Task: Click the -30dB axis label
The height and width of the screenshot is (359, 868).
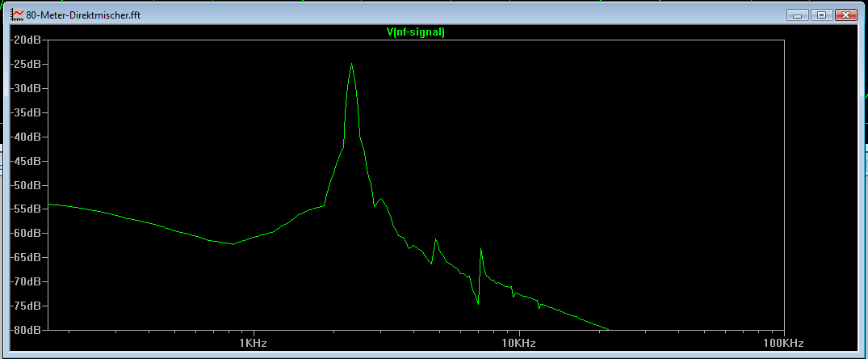Action: click(x=26, y=88)
